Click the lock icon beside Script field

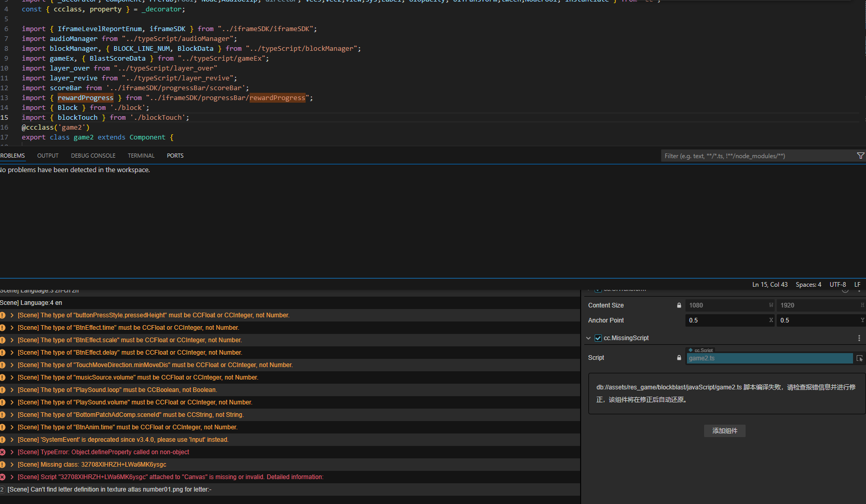(679, 358)
